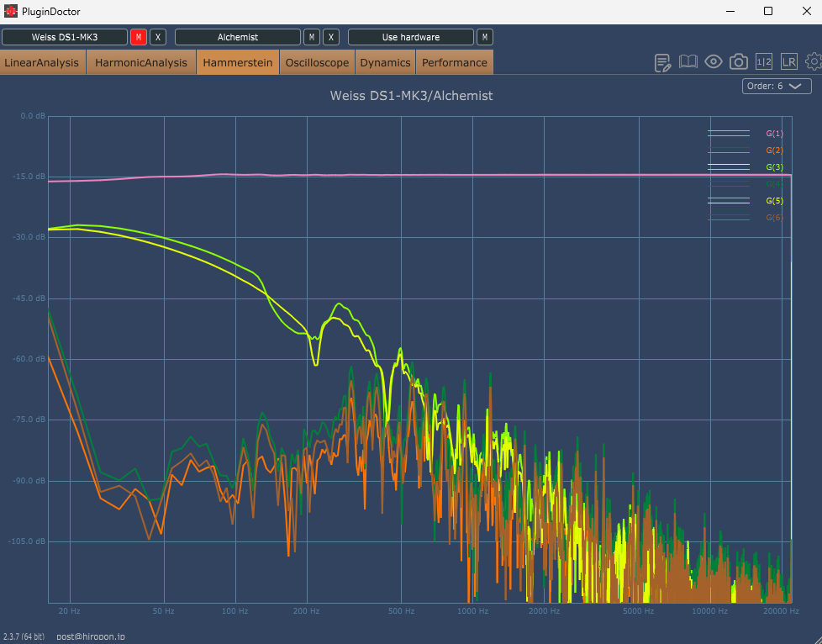Toggle the eye visibility icon in toolbar
This screenshot has height=644, width=822.
(x=713, y=62)
